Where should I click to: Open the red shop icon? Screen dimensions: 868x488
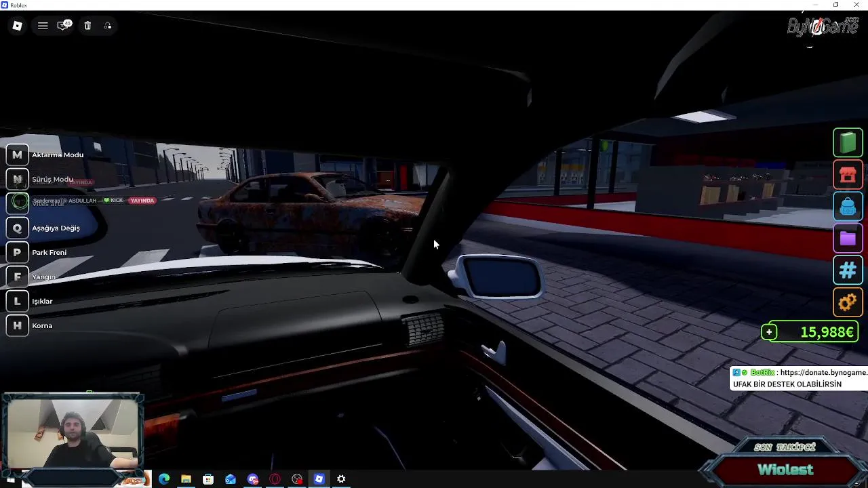(848, 175)
